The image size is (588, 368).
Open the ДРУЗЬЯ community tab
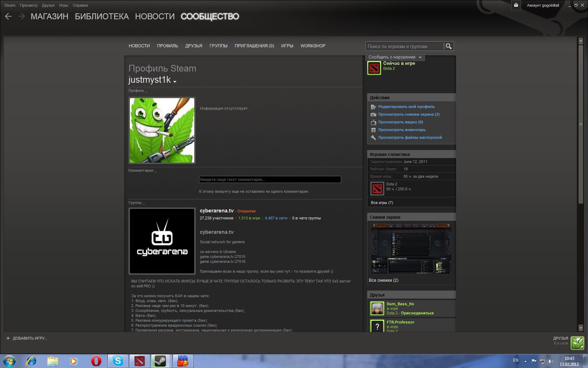tap(194, 46)
